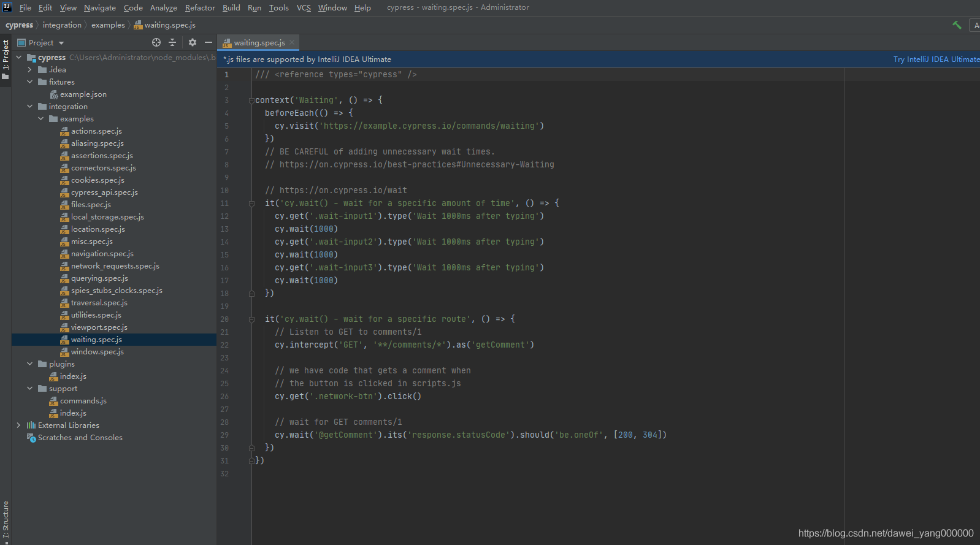Open the File menu
The width and height of the screenshot is (980, 545).
(x=25, y=7)
